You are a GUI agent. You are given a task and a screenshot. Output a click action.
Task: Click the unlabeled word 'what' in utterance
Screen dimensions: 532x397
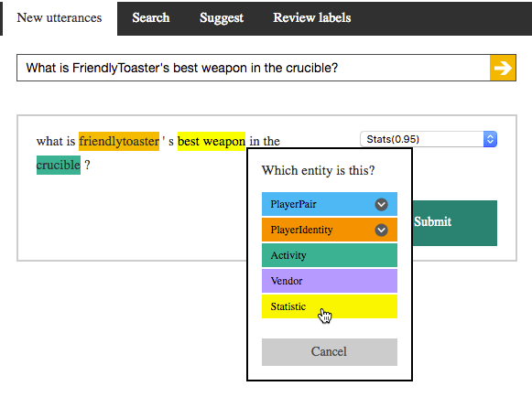tap(49, 141)
